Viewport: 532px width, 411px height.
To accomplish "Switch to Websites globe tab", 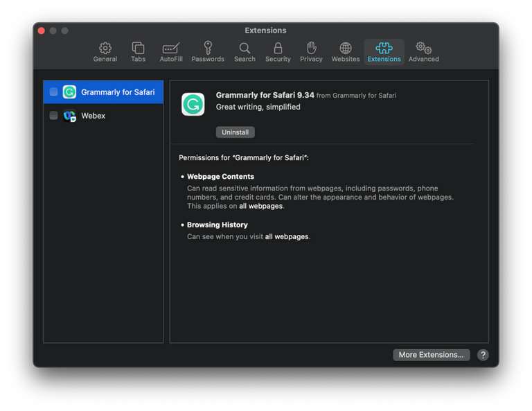I will pyautogui.click(x=346, y=52).
